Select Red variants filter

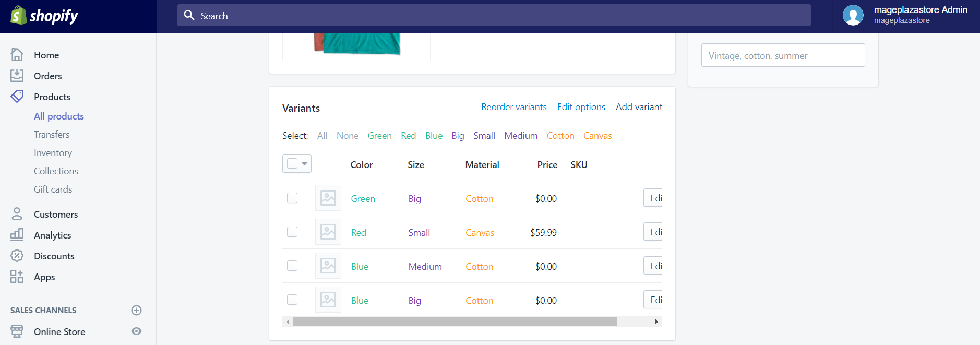[409, 135]
